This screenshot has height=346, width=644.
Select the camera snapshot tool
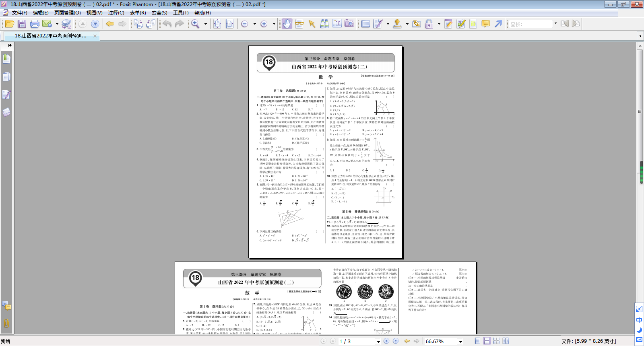(349, 24)
